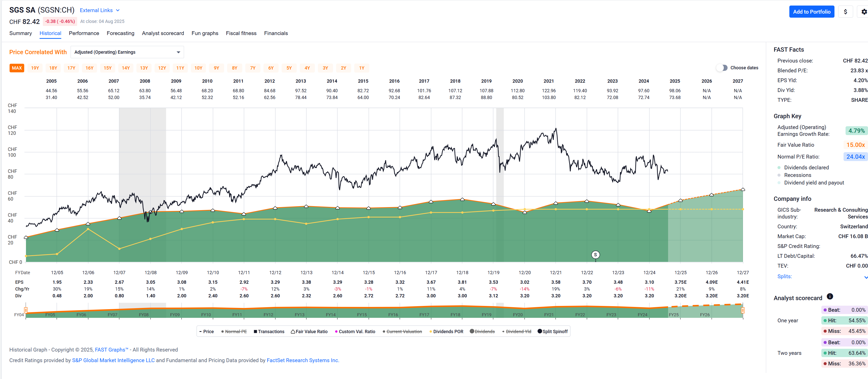868x379 pixels.
Task: Click the split spinoff S marker
Action: 595,255
